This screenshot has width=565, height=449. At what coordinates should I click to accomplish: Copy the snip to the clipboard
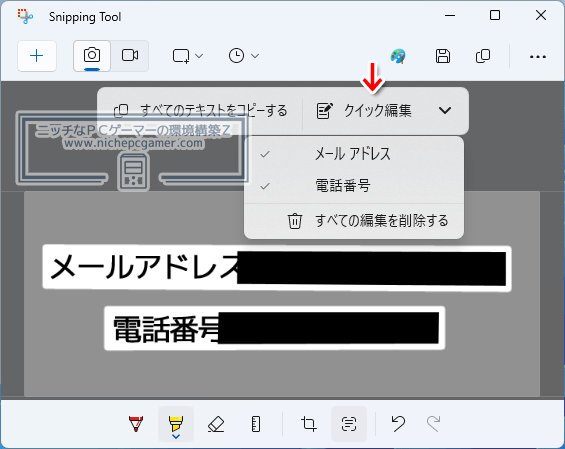(483, 56)
